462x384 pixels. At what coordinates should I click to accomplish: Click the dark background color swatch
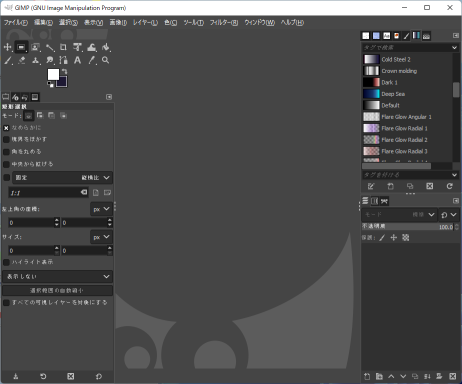pyautogui.click(x=63, y=83)
